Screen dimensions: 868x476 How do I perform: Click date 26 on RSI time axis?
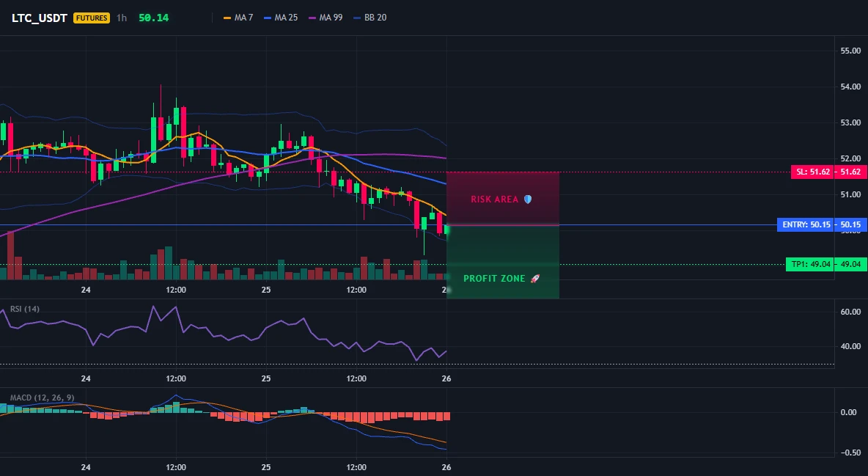click(x=446, y=378)
